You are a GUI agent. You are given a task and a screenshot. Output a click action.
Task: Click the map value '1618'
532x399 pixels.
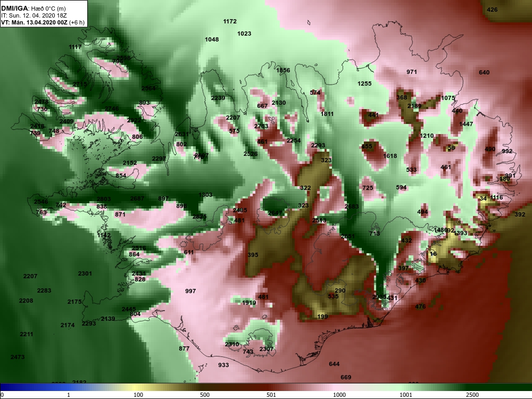[x=390, y=156]
